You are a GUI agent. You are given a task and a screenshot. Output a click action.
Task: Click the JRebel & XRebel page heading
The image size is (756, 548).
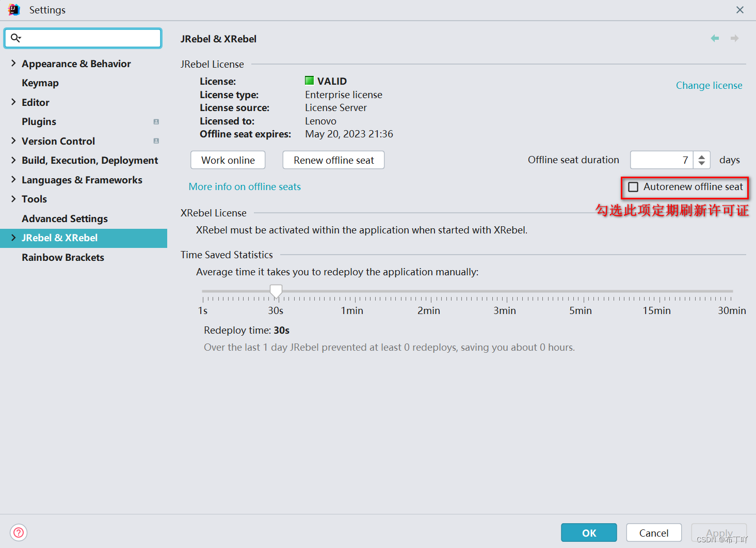pos(218,39)
